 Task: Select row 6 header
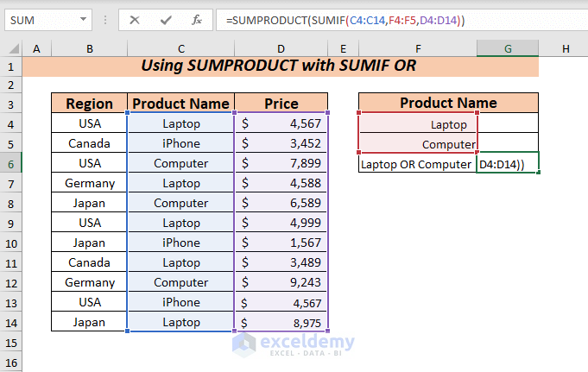point(11,163)
